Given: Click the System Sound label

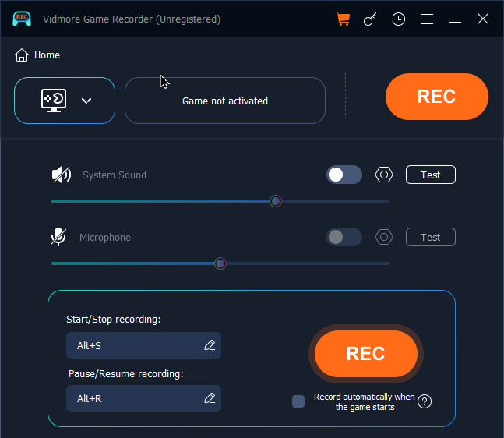Looking at the screenshot, I should point(115,175).
